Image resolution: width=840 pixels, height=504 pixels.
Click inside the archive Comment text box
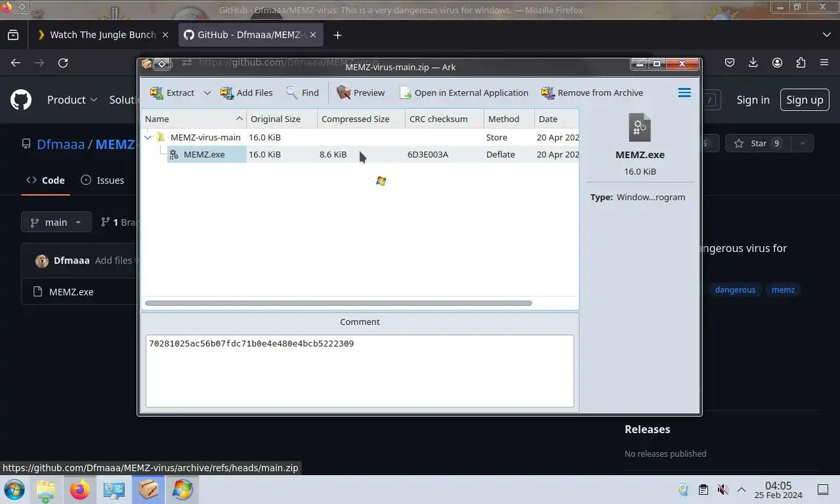click(x=360, y=371)
